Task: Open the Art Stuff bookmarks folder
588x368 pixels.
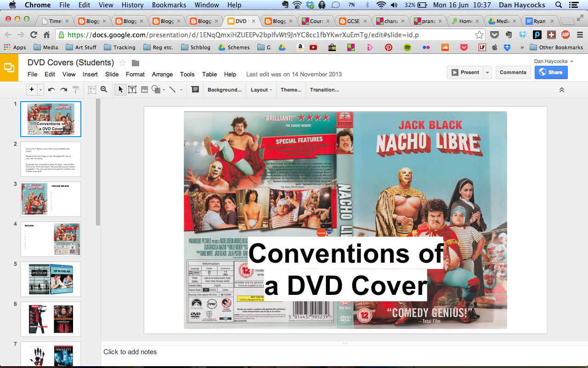Action: click(81, 47)
